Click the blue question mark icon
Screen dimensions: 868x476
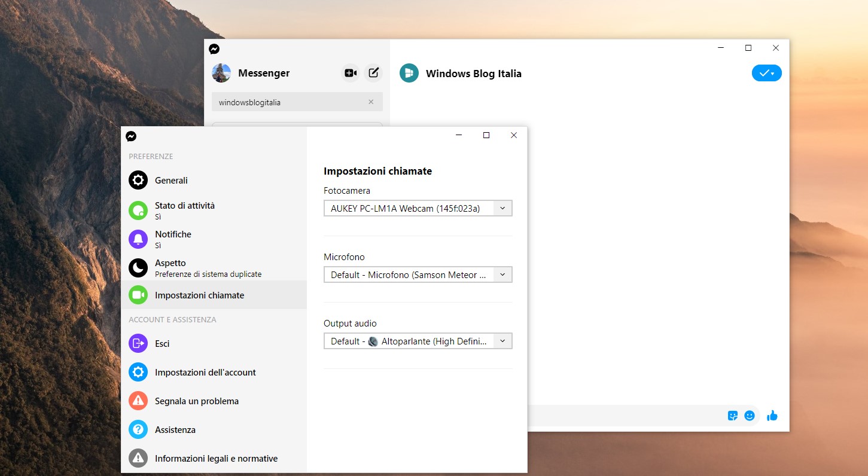pyautogui.click(x=138, y=429)
